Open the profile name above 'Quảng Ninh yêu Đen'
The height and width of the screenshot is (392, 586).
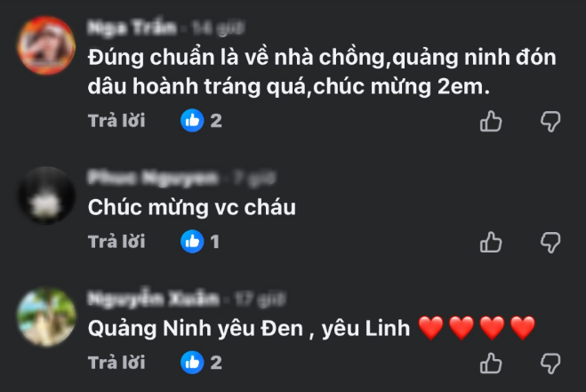pos(153,299)
